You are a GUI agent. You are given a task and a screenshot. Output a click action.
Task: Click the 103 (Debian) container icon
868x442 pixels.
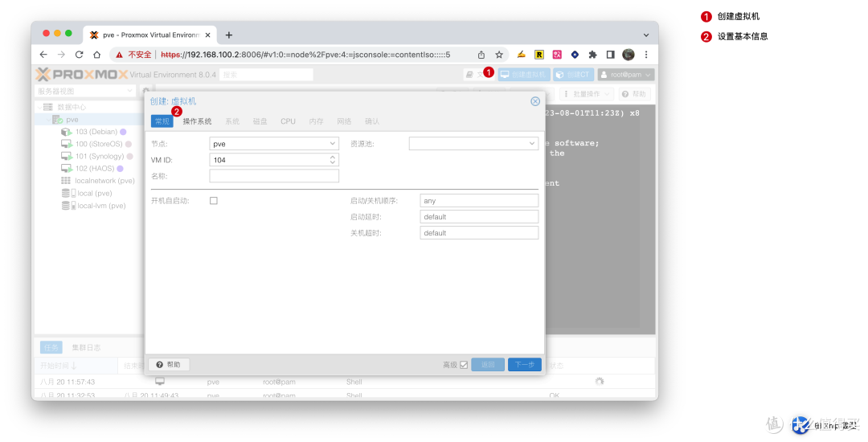67,132
